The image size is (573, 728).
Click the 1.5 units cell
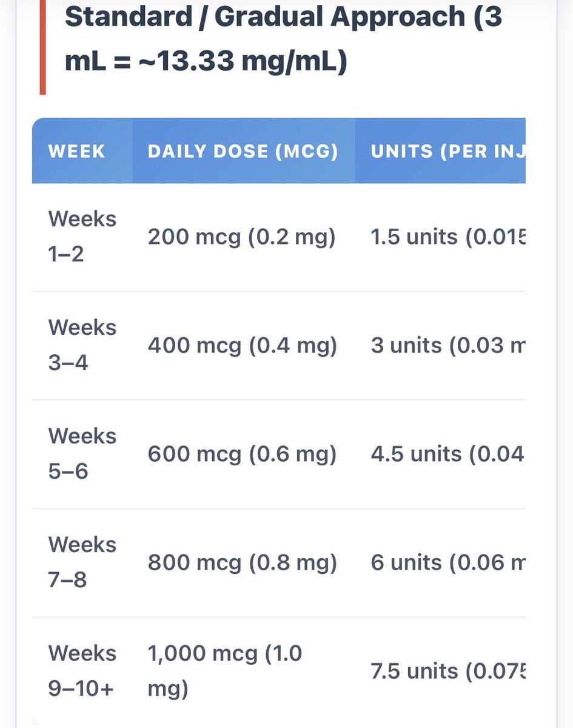448,237
